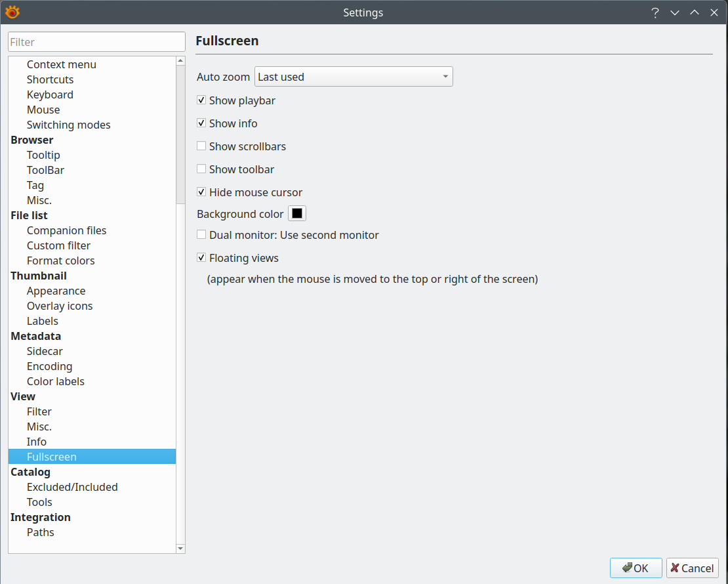Confirm settings with the OK button
The height and width of the screenshot is (584, 728).
pos(636,568)
